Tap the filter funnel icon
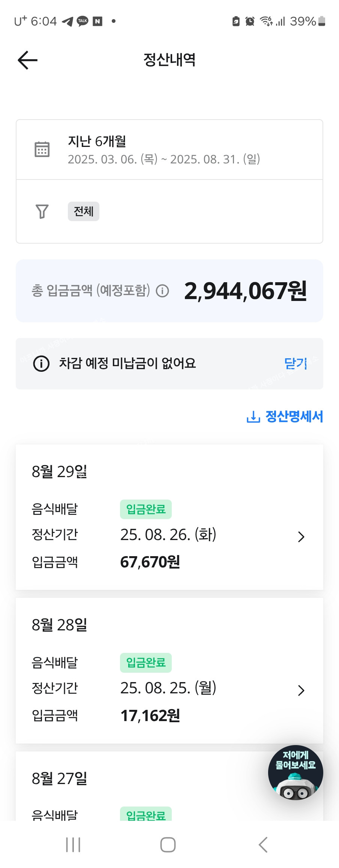Image resolution: width=339 pixels, height=868 pixels. coord(42,211)
